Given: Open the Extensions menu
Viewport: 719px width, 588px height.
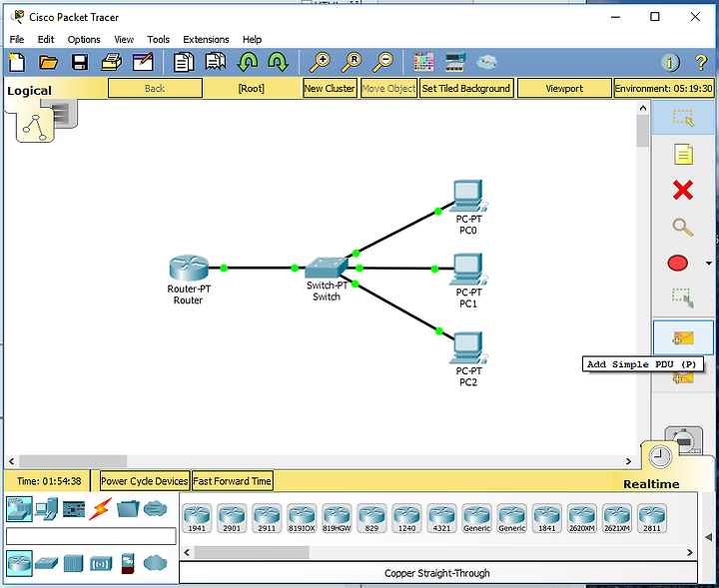Looking at the screenshot, I should 206,39.
